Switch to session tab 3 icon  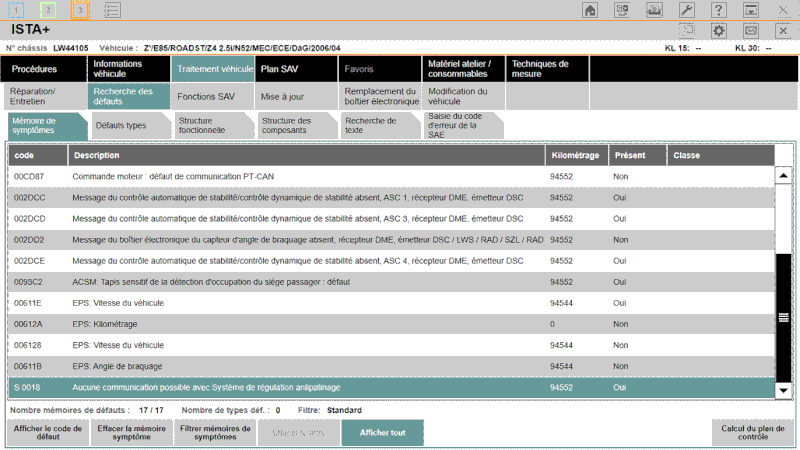[80, 10]
